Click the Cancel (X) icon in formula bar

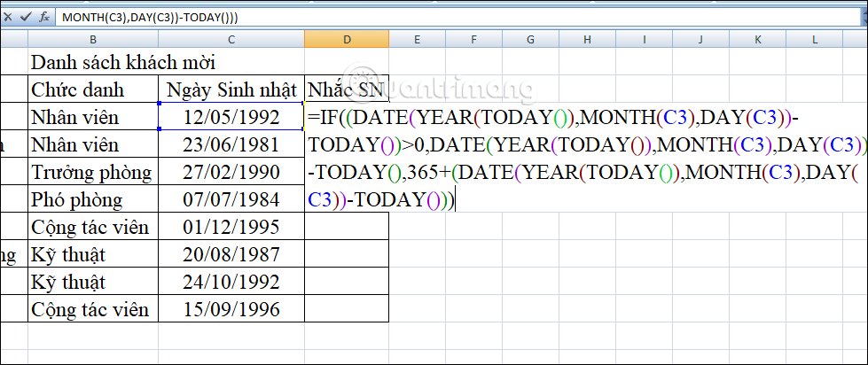[x=7, y=17]
